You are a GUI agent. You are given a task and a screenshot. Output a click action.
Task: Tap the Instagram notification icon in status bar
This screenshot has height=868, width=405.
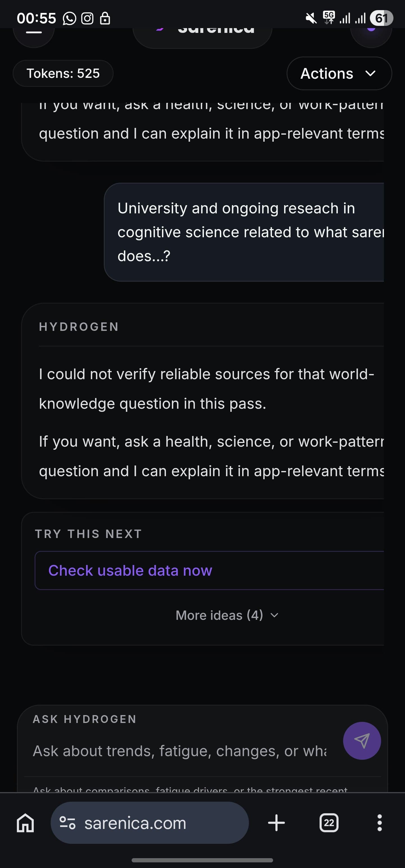click(87, 19)
